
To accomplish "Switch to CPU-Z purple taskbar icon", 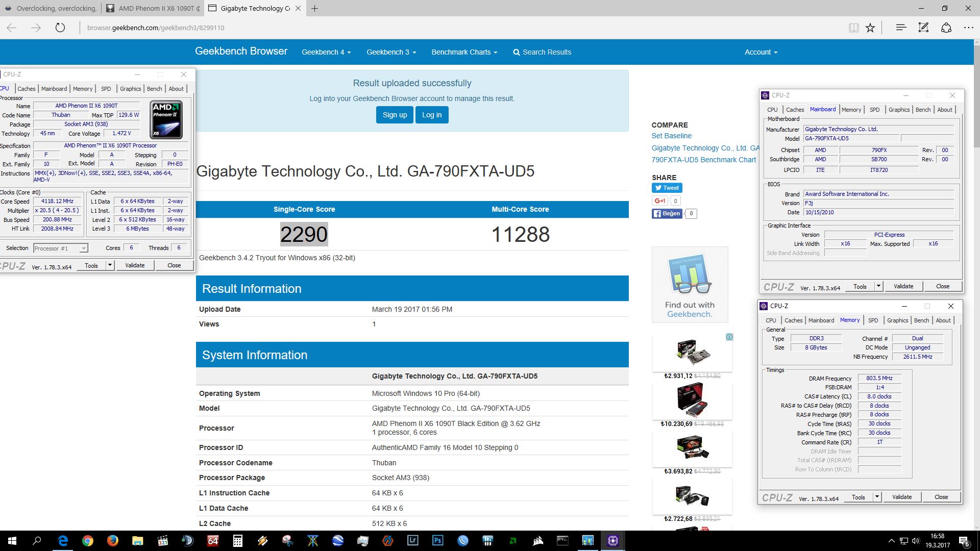I will 612,541.
